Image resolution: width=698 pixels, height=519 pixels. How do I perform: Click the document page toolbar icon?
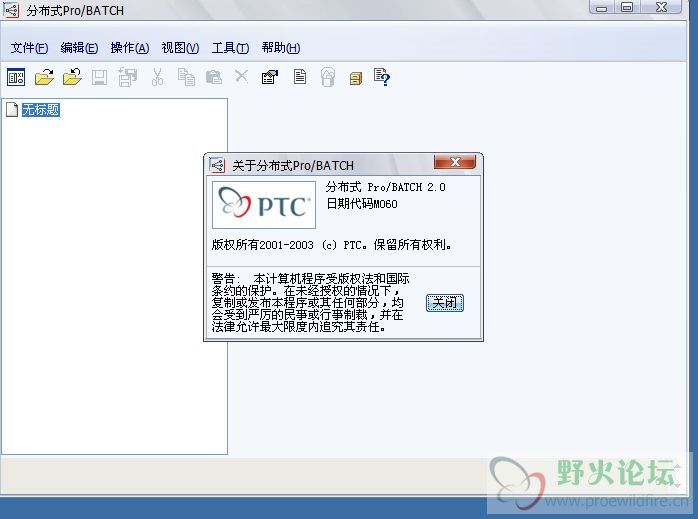coord(300,77)
